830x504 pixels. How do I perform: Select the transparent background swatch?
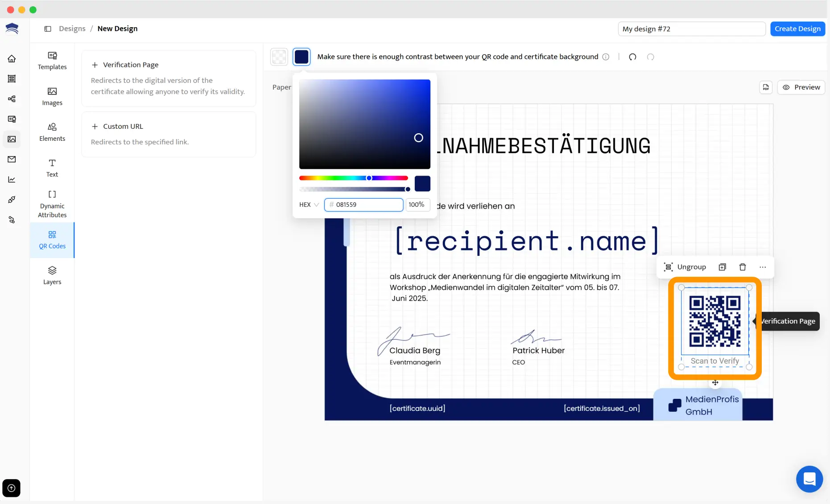[x=279, y=57]
